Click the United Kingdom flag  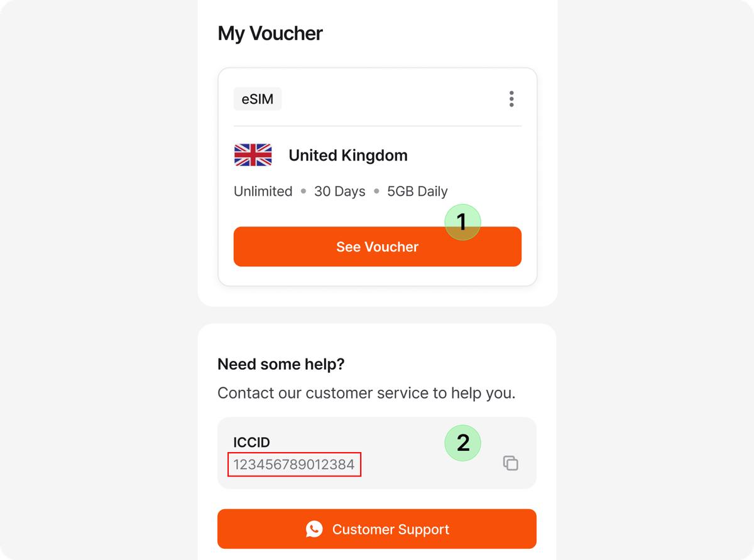[x=253, y=155]
